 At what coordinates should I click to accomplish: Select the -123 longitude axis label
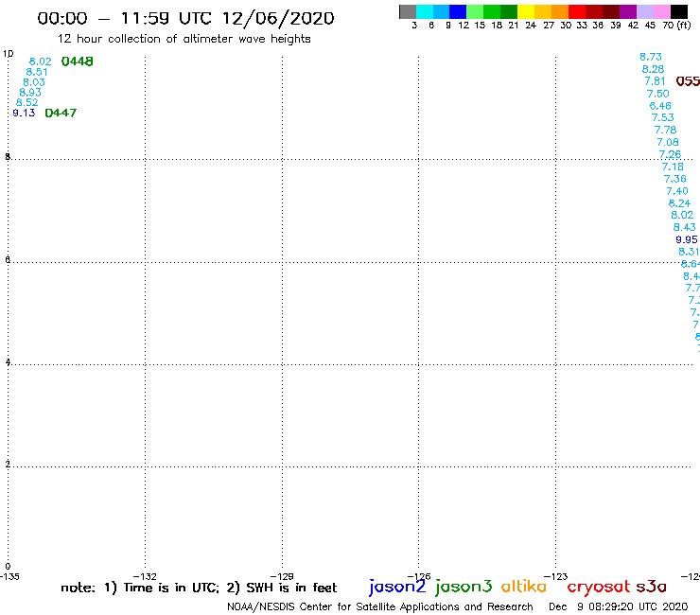[556, 576]
